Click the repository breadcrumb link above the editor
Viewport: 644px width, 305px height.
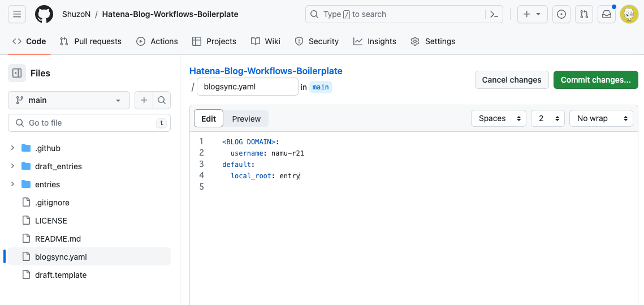pyautogui.click(x=266, y=71)
